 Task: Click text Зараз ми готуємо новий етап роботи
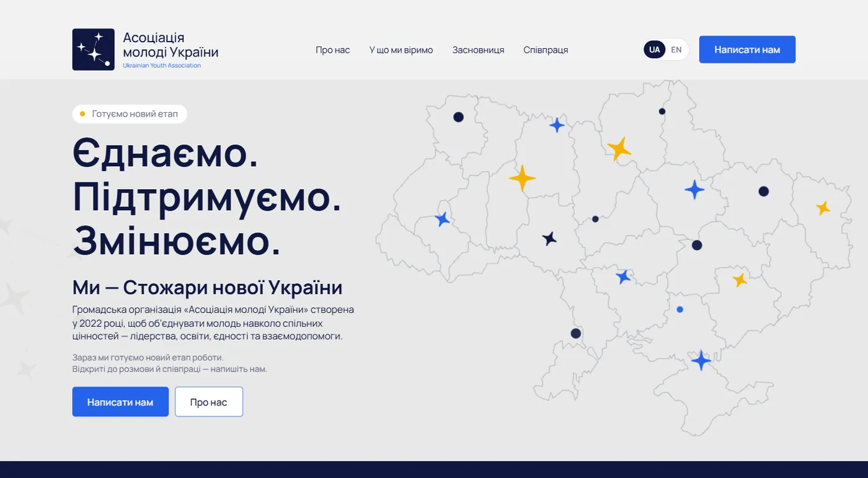click(148, 358)
